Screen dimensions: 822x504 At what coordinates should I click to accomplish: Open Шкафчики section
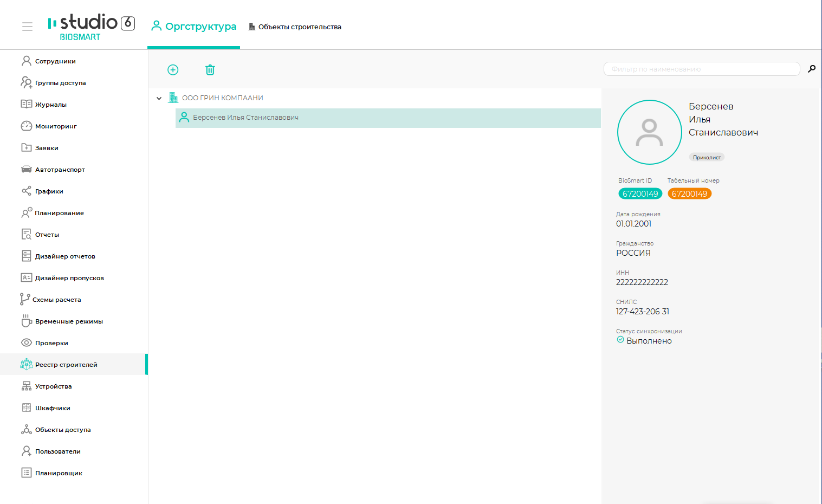(x=53, y=408)
